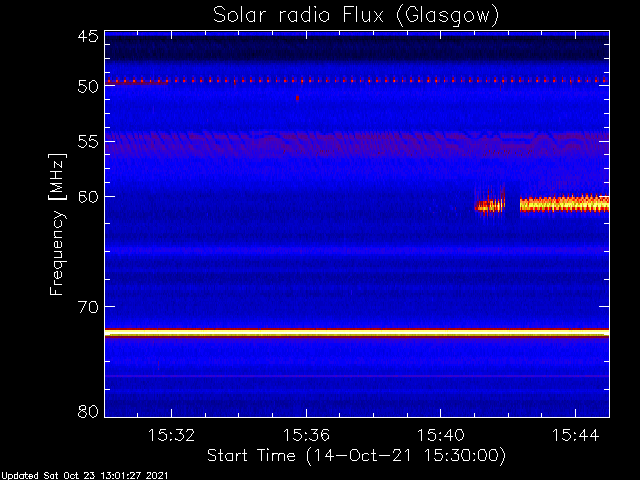Click the long bright burst near 60 MHz
The width and height of the screenshot is (640, 480).
click(564, 203)
